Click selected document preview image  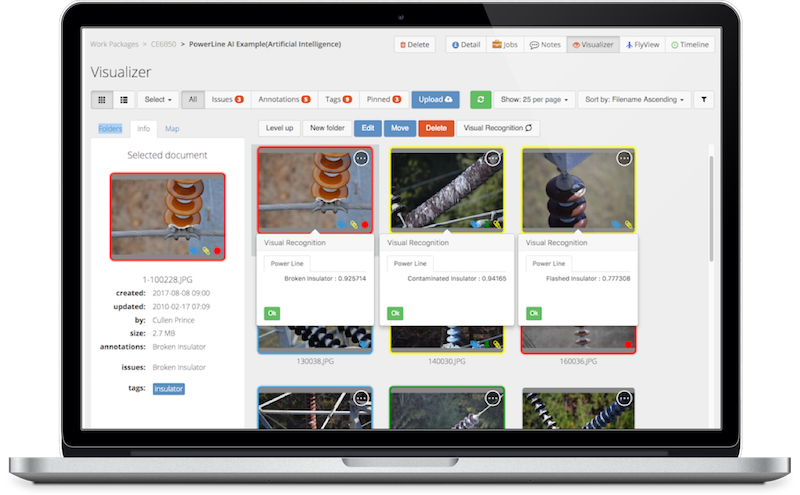tap(167, 216)
